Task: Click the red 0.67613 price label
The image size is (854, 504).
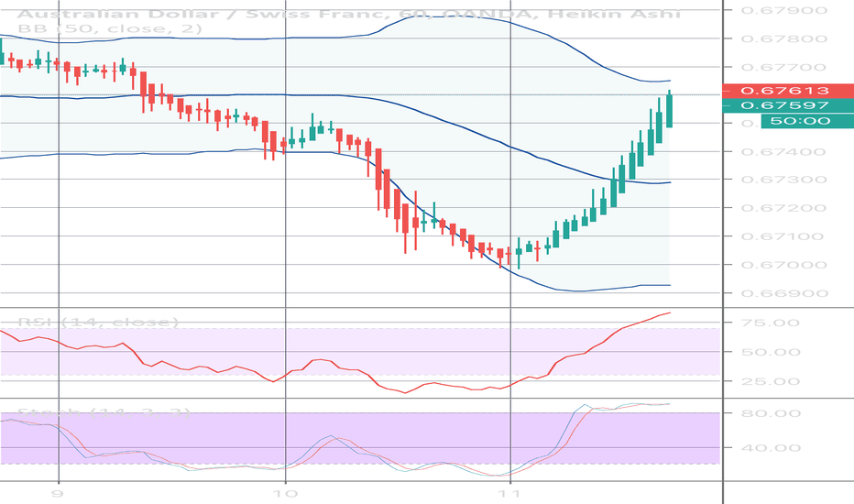Action: click(787, 91)
